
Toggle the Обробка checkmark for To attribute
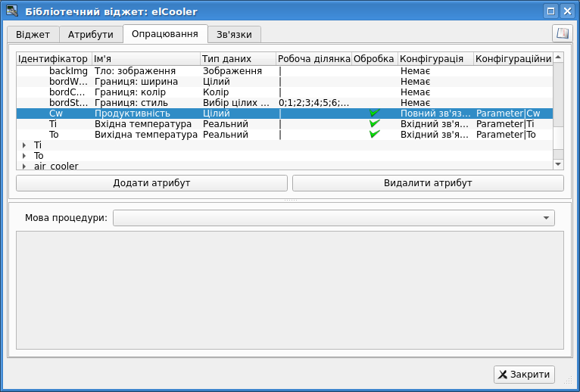point(374,135)
